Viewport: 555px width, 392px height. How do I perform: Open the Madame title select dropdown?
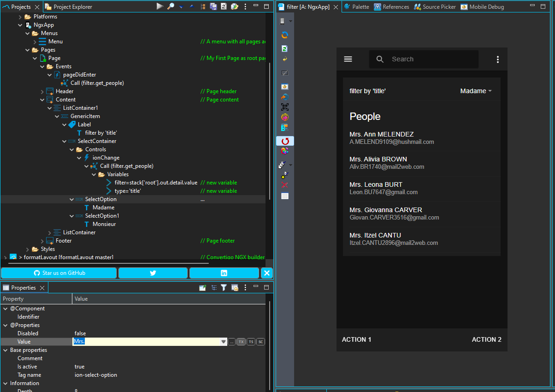[x=476, y=91]
